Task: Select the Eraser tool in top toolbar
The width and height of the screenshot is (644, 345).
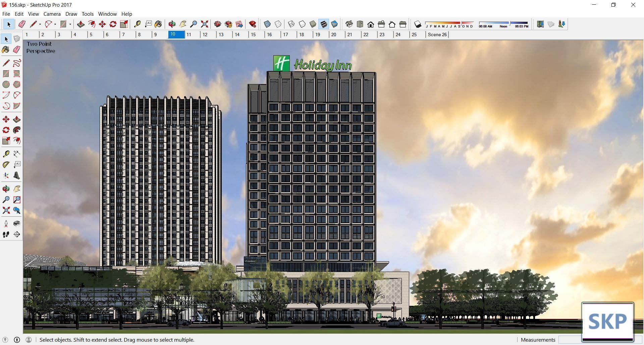Action: [22, 24]
